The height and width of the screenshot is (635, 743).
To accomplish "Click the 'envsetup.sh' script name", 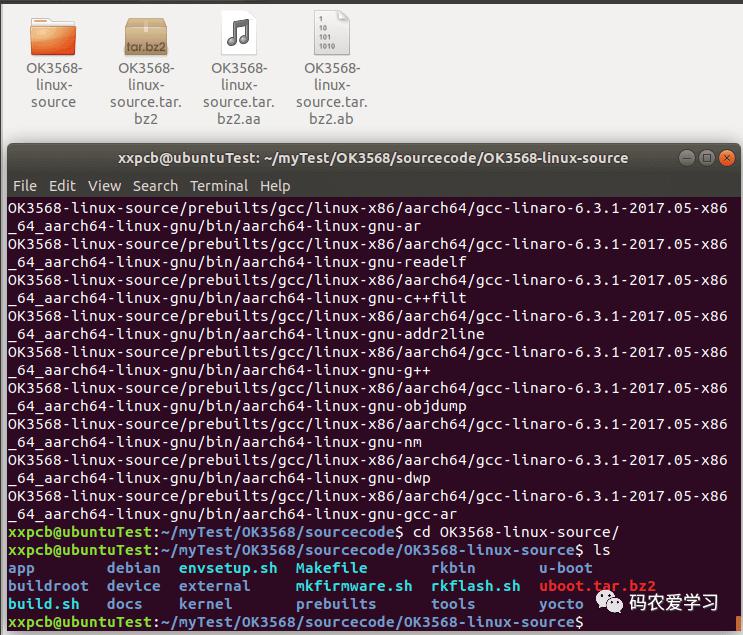I will (x=228, y=568).
